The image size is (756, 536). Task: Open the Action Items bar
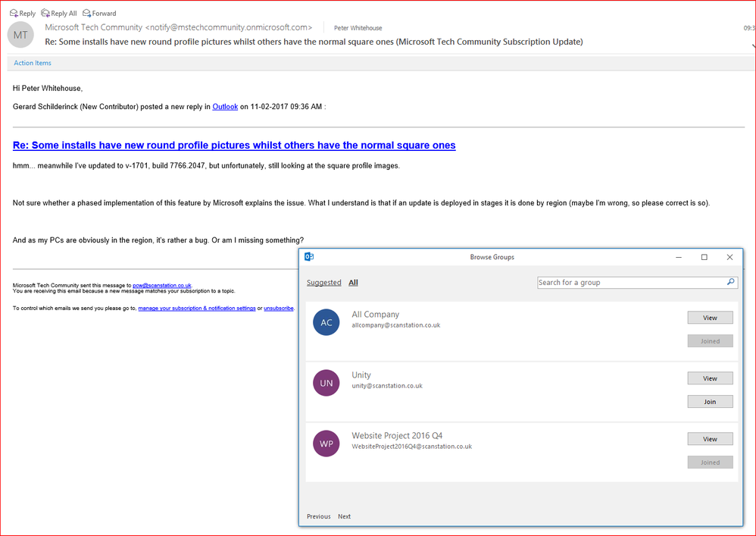coord(33,63)
